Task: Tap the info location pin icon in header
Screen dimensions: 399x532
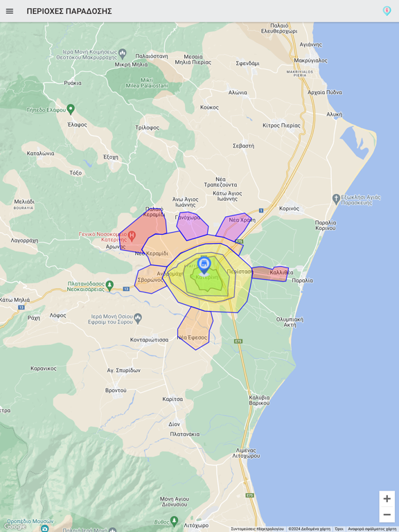Action: coord(387,11)
